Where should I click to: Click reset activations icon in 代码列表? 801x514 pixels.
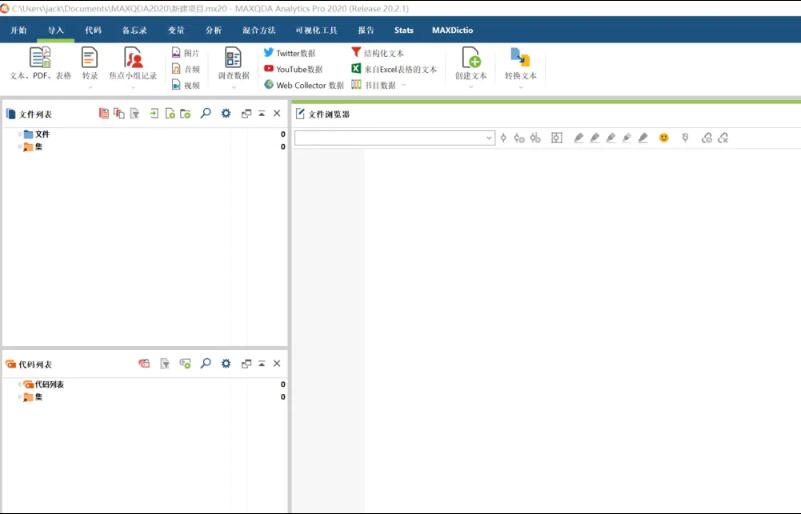[x=144, y=363]
